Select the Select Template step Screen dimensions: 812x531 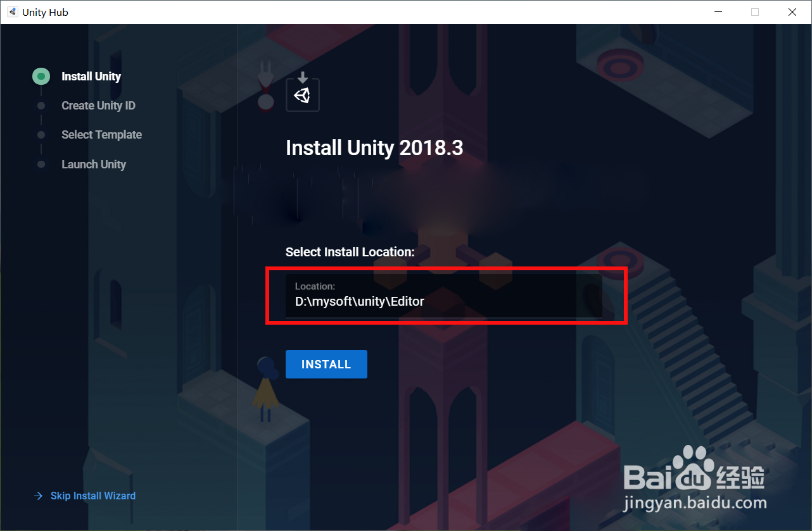click(101, 135)
